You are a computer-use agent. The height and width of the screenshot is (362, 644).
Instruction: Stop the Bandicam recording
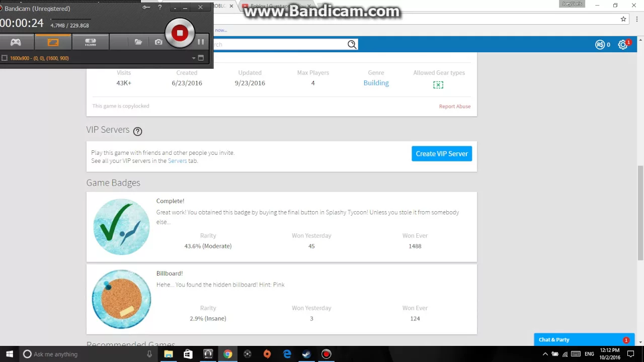coord(180,33)
